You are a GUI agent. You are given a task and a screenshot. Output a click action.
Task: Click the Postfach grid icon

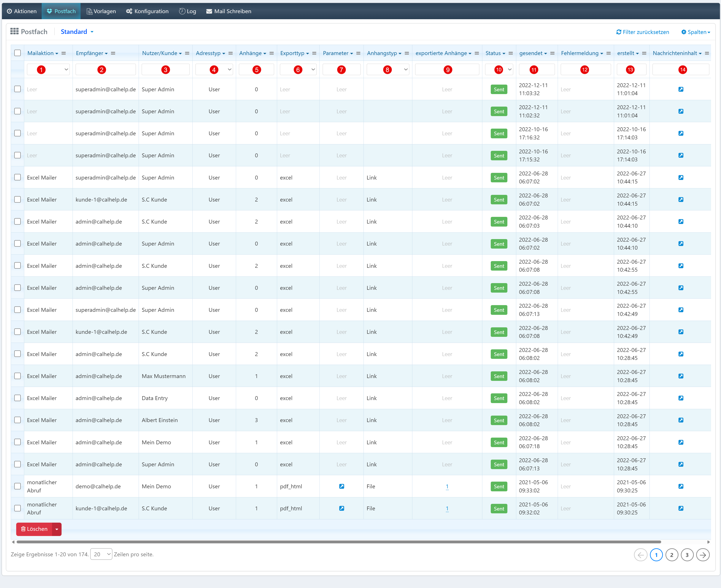point(14,32)
